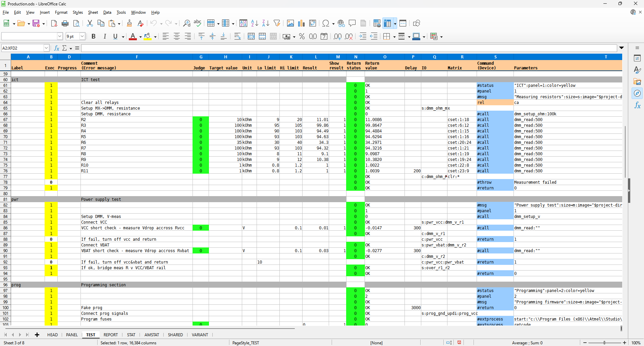This screenshot has height=346, width=644.
Task: Open the Paste options dropdown
Action: click(x=119, y=23)
